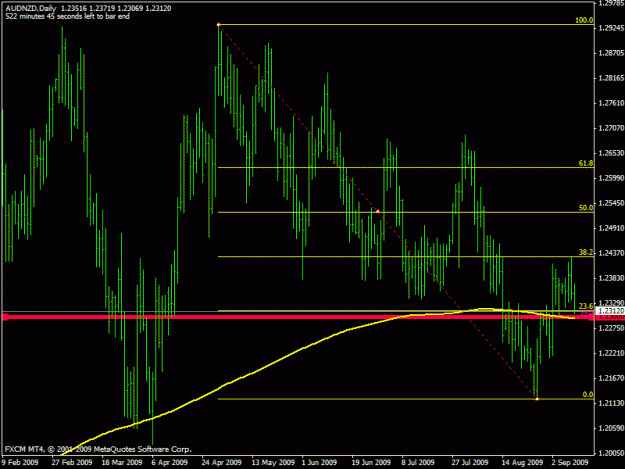Click the Fibonacci 61.8 level label

[586, 163]
